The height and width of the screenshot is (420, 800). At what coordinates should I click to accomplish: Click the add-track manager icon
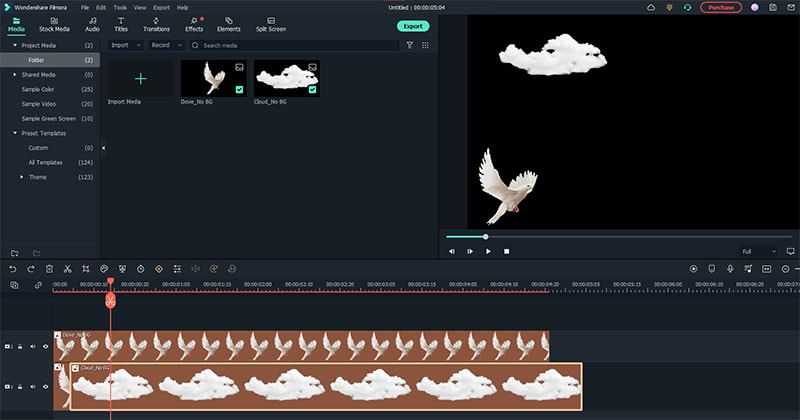14,285
